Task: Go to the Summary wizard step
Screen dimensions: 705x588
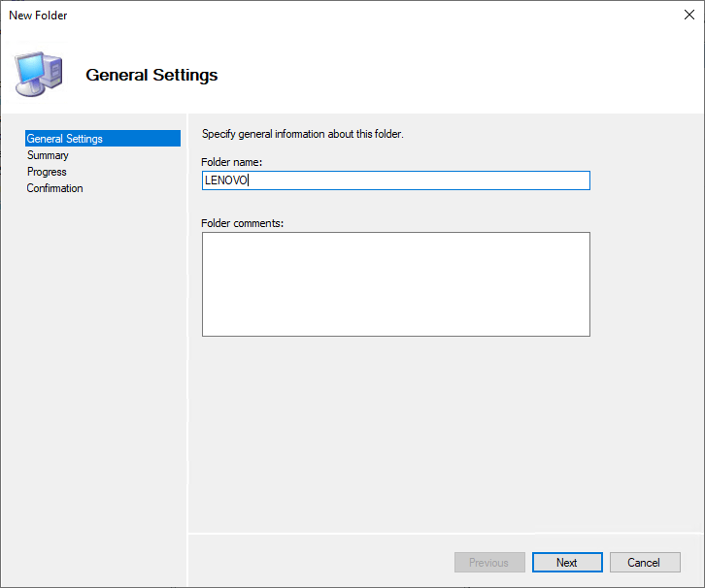Action: tap(48, 155)
